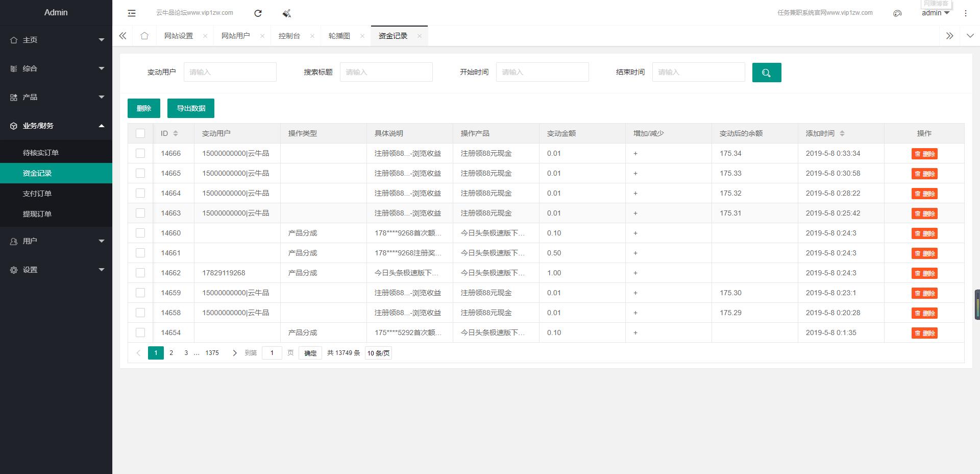Check the row 14666 checkbox
Viewport: 980px width, 474px height.
pyautogui.click(x=140, y=153)
